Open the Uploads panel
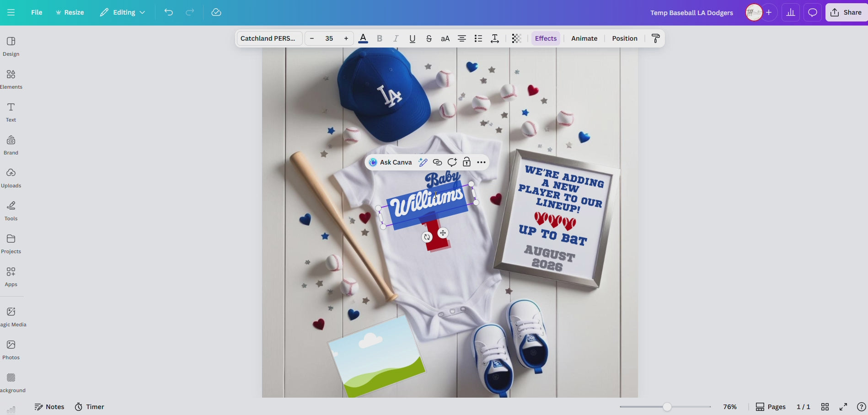The image size is (868, 415). point(11,177)
